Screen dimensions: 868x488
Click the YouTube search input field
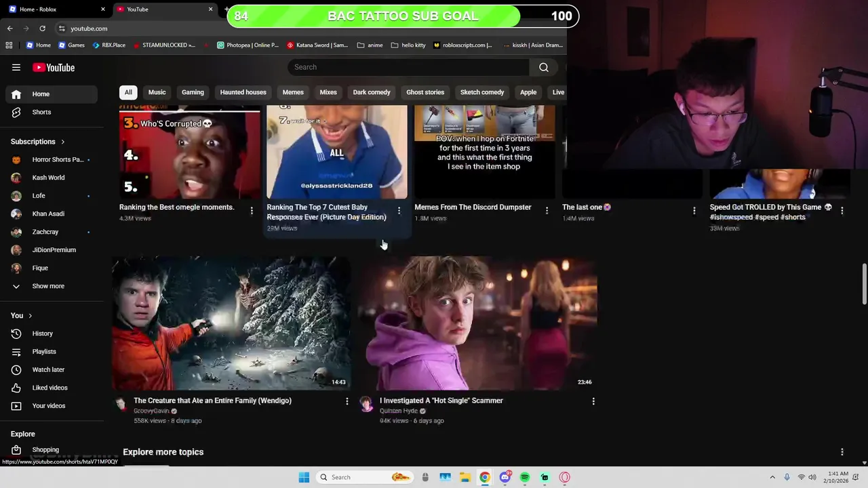[x=408, y=67]
